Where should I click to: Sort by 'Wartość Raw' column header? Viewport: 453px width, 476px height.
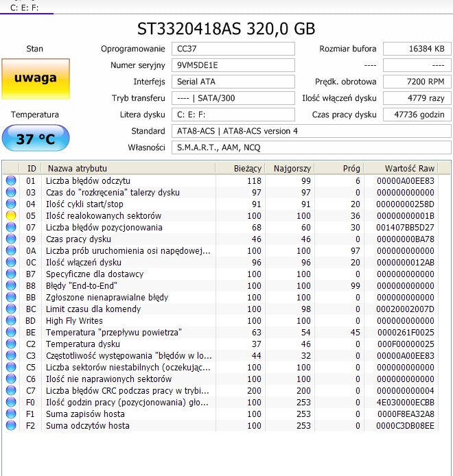[401, 168]
